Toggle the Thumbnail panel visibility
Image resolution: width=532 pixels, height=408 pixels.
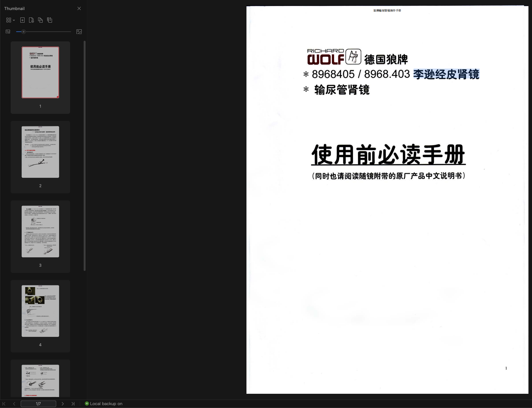pyautogui.click(x=15, y=8)
